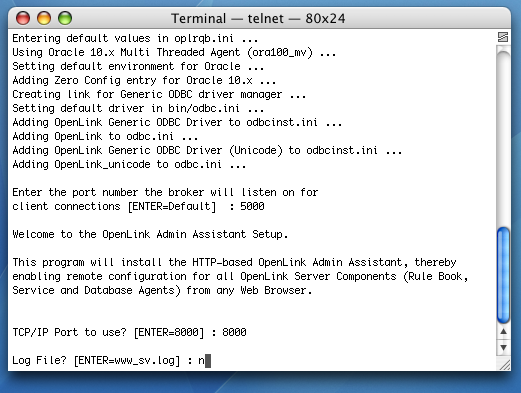Zoom the window using the green button
Viewport: 521px width, 393px height.
click(x=65, y=18)
